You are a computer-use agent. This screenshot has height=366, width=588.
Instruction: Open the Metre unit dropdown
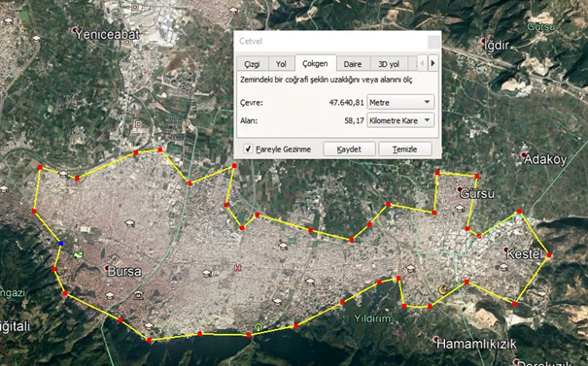[x=400, y=102]
